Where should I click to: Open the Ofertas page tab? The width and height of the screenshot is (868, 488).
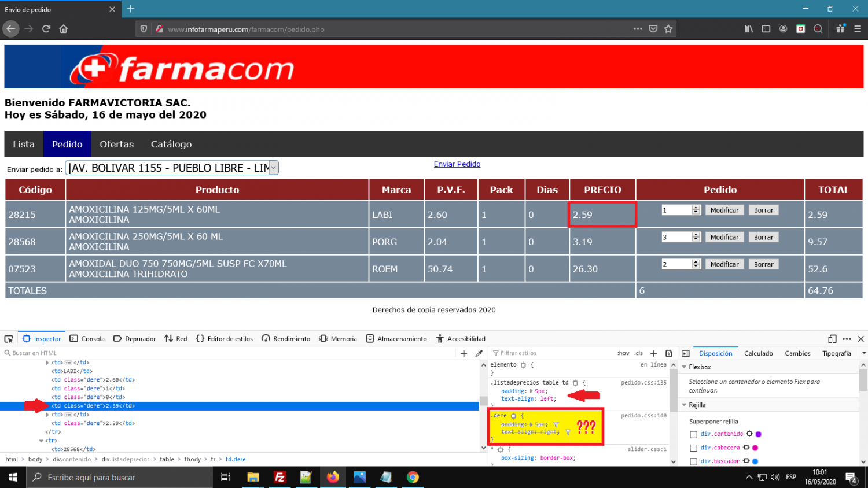pos(116,144)
